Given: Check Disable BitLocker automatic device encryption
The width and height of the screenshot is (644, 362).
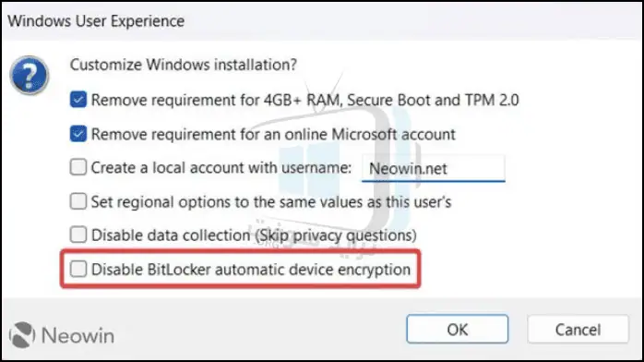Looking at the screenshot, I should pyautogui.click(x=78, y=269).
